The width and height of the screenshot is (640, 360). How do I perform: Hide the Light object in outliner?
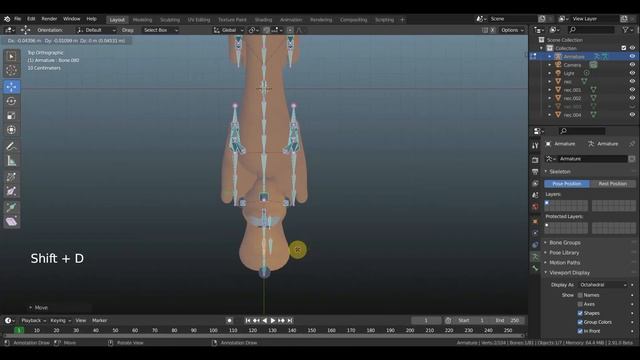[x=632, y=73]
